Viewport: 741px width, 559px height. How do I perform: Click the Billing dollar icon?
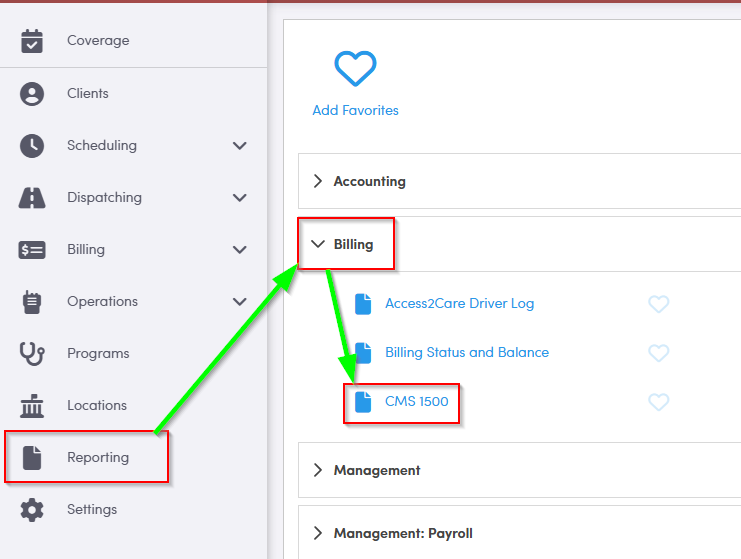coord(32,250)
